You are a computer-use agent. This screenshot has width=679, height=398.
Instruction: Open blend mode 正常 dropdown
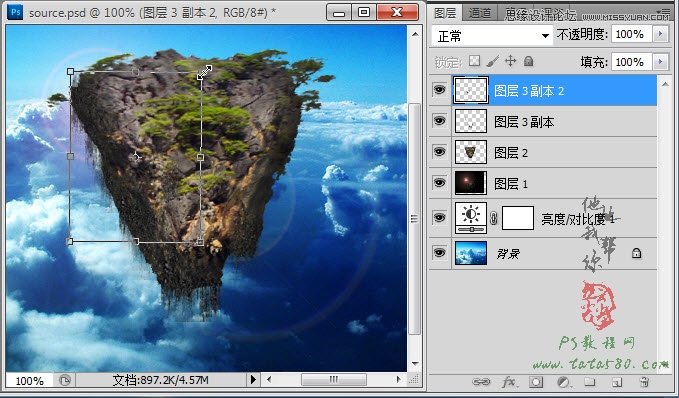492,36
